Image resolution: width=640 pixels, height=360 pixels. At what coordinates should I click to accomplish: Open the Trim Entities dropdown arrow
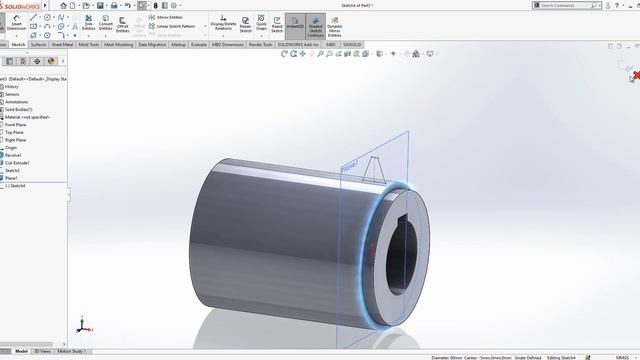click(88, 36)
